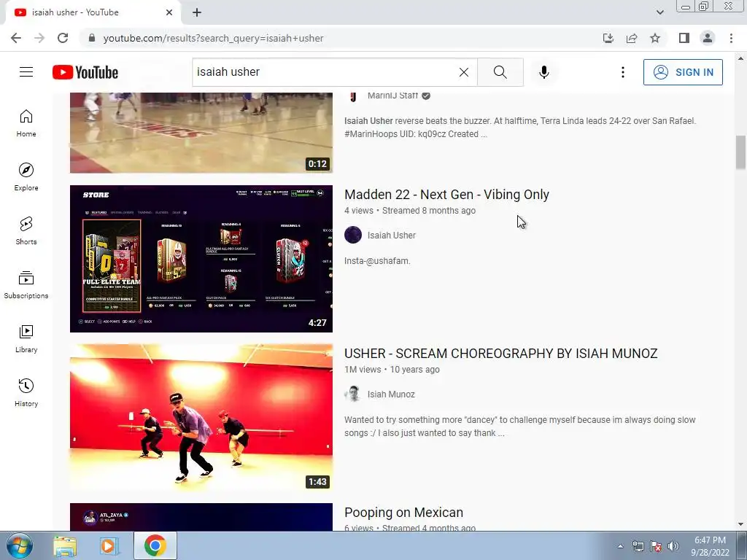Click the install app icon in address bar
Image resolution: width=747 pixels, height=560 pixels.
608,38
